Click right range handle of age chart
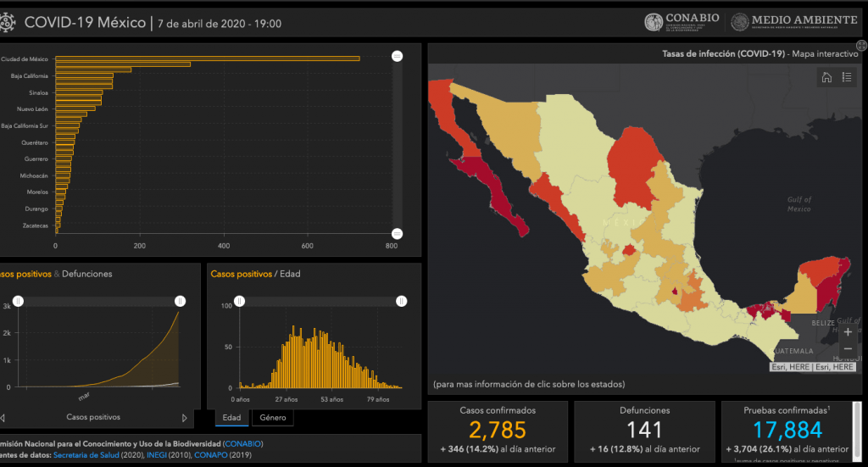 point(402,301)
